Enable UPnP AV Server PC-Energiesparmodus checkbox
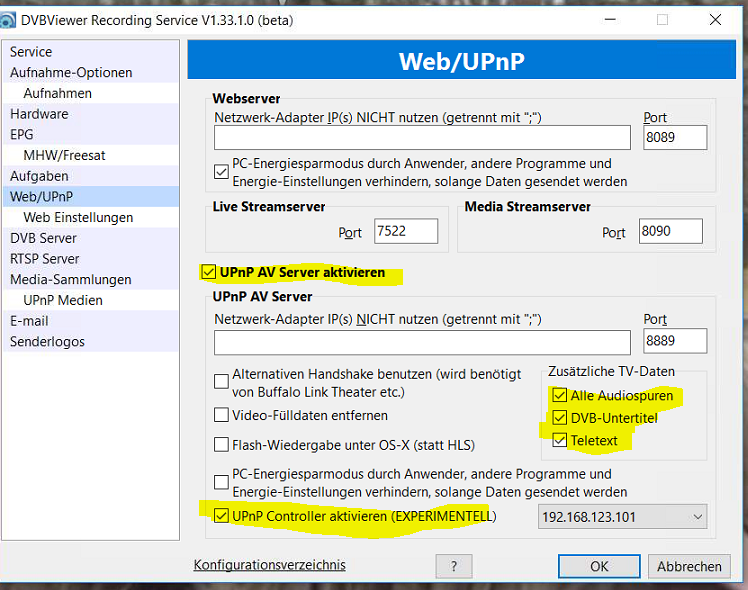The width and height of the screenshot is (748, 590). [x=221, y=482]
